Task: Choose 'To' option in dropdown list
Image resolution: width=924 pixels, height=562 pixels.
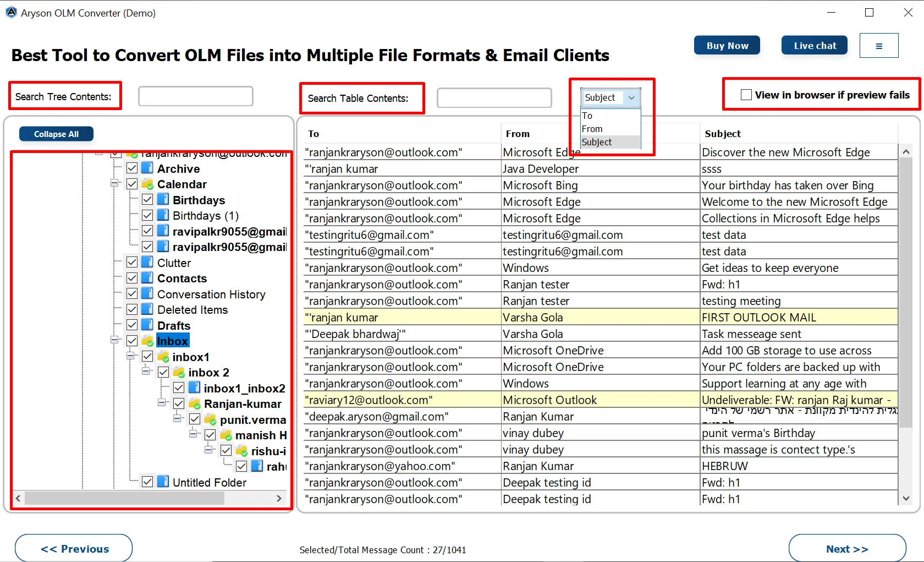Action: click(x=587, y=116)
